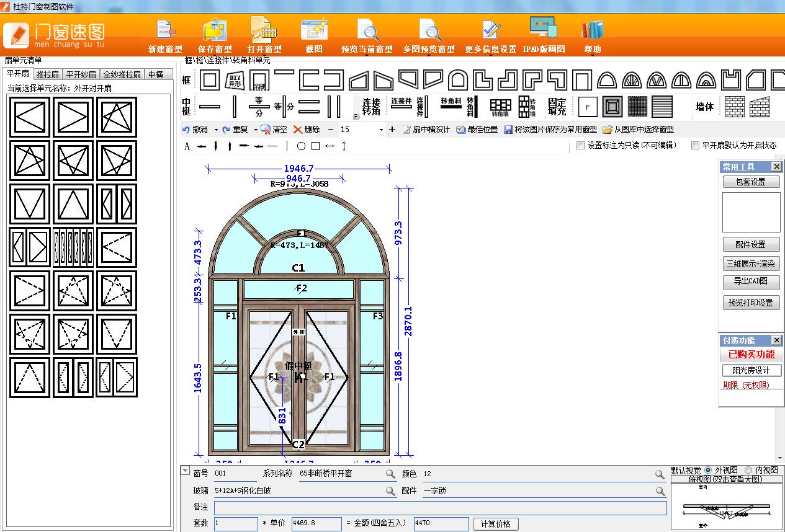The width and height of the screenshot is (785, 532).
Task: Choose the horizontal dimension arrow tool
Action: 330,146
